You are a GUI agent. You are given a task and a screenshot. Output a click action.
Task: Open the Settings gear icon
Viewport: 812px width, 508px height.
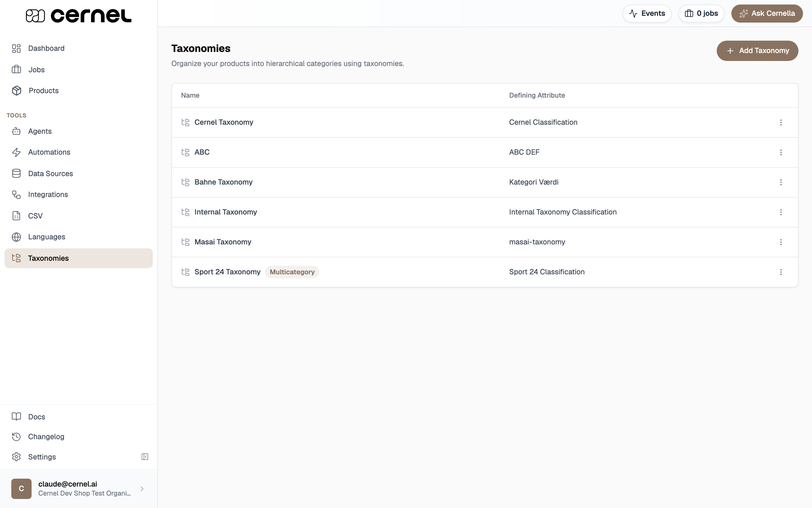pyautogui.click(x=16, y=457)
